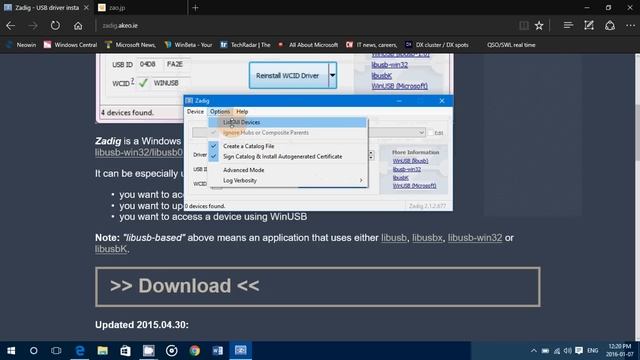Reload the page with refresh icon

point(55,26)
